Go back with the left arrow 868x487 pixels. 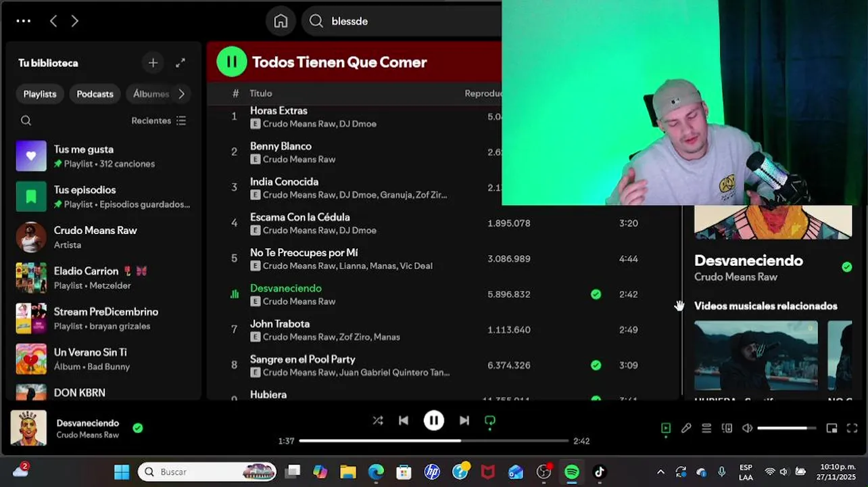[x=53, y=21]
